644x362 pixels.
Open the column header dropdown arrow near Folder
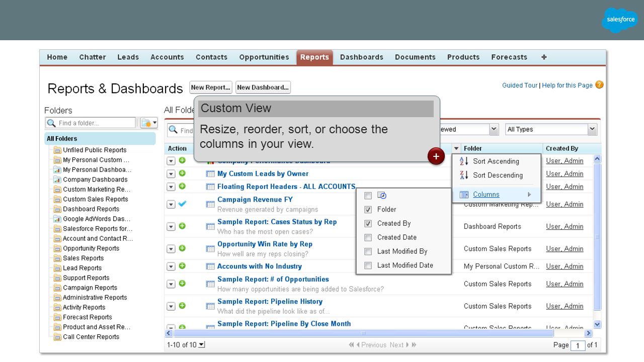pos(456,148)
